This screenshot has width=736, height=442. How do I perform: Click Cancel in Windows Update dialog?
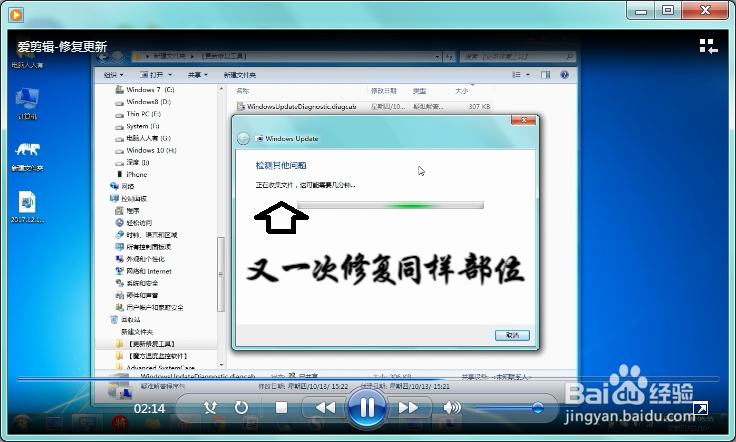512,335
